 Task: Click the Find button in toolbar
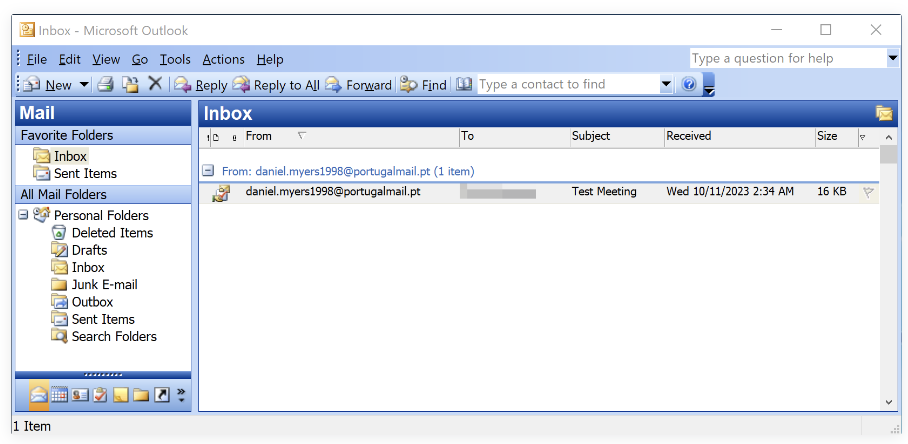click(423, 85)
